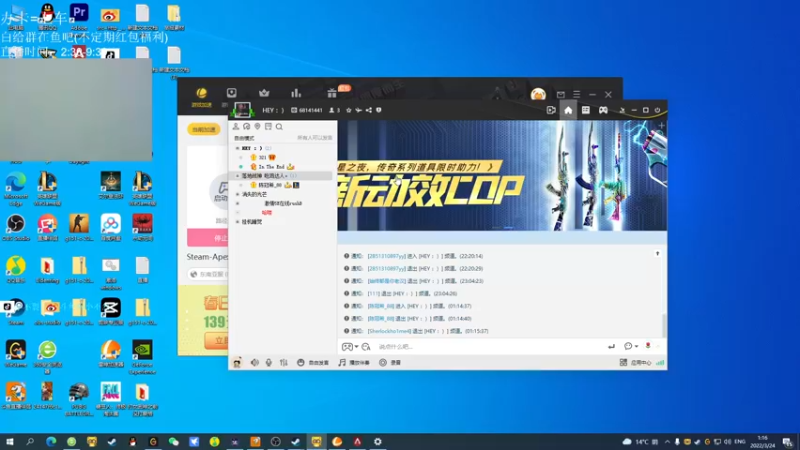Open the hamburger menu in rear accelerator window
The image size is (800, 450).
tap(577, 94)
